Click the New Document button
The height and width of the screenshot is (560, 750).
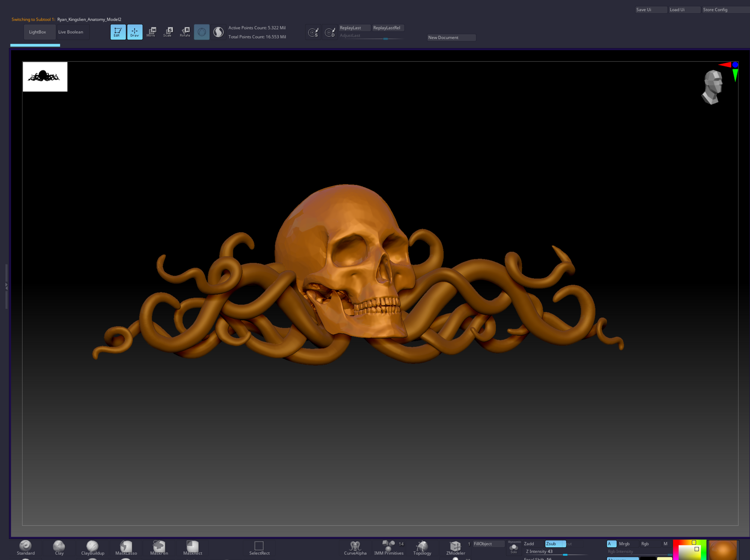pos(451,38)
